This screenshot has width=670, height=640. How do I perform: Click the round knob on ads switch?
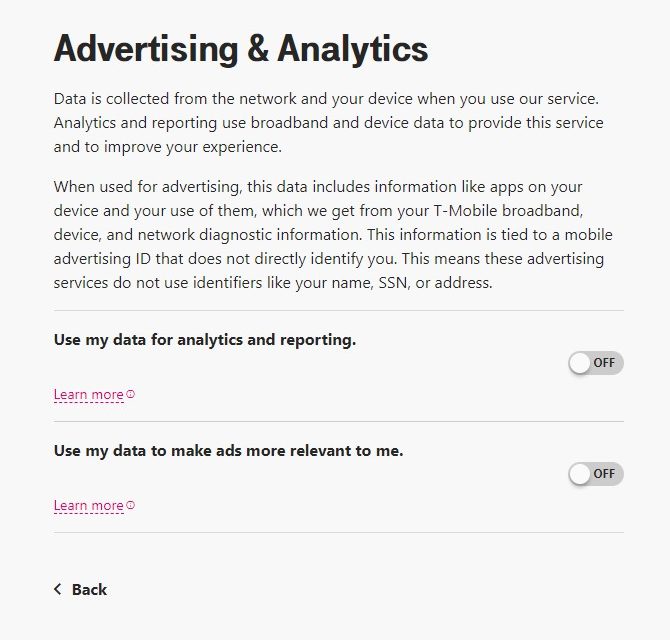580,474
